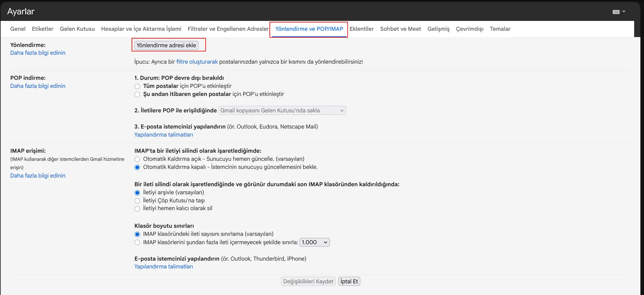644x295 pixels.
Task: Open Hesaplar ve İçe Aktarma İşlemi tab
Action: tap(141, 29)
